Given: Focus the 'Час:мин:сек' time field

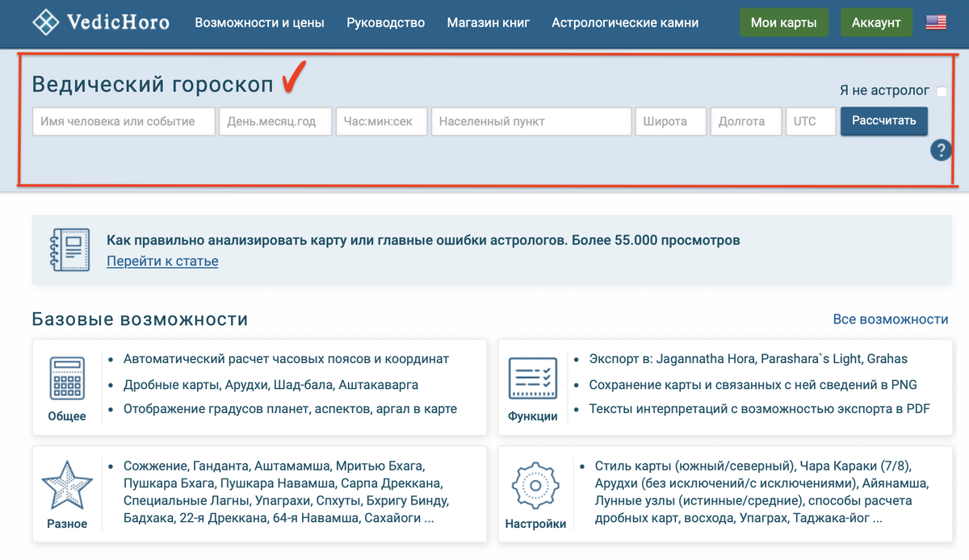Looking at the screenshot, I should pos(381,121).
